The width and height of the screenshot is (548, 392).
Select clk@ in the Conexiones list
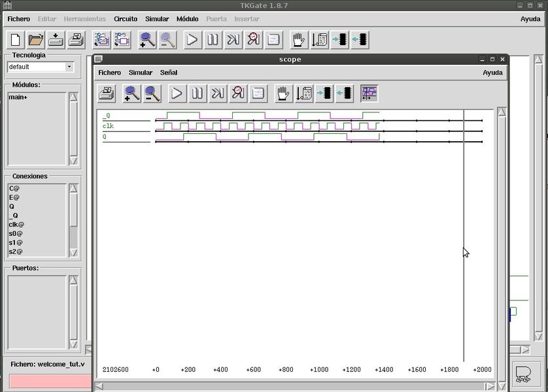(15, 224)
